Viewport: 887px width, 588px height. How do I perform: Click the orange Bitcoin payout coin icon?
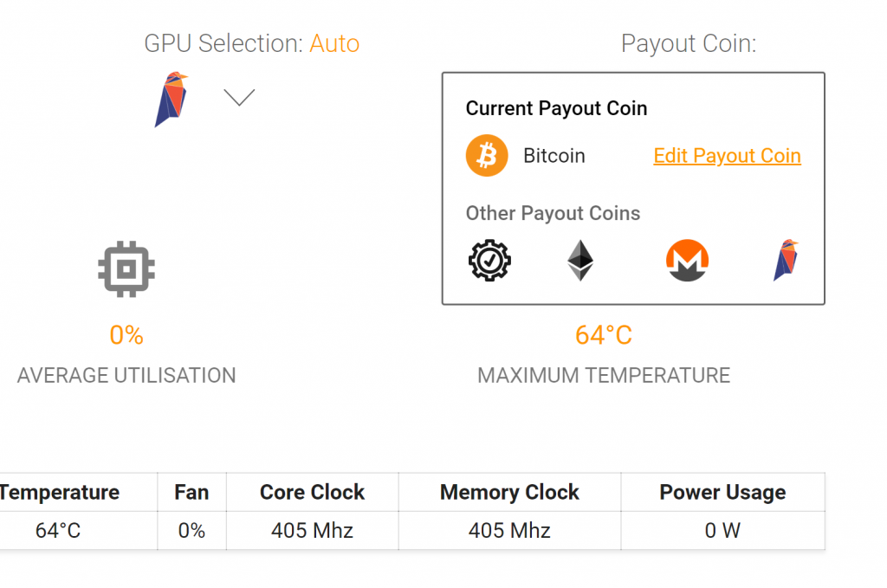click(x=487, y=156)
